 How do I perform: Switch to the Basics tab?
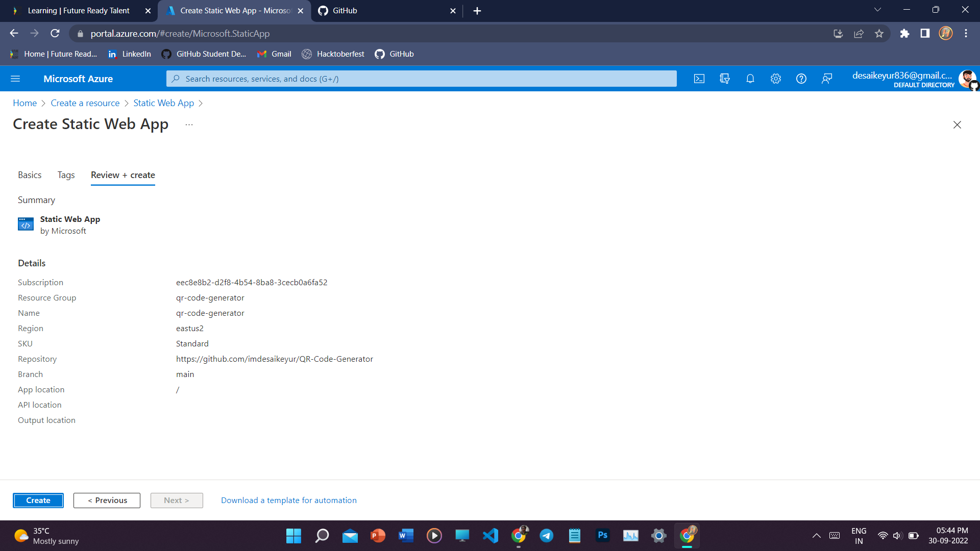point(30,175)
